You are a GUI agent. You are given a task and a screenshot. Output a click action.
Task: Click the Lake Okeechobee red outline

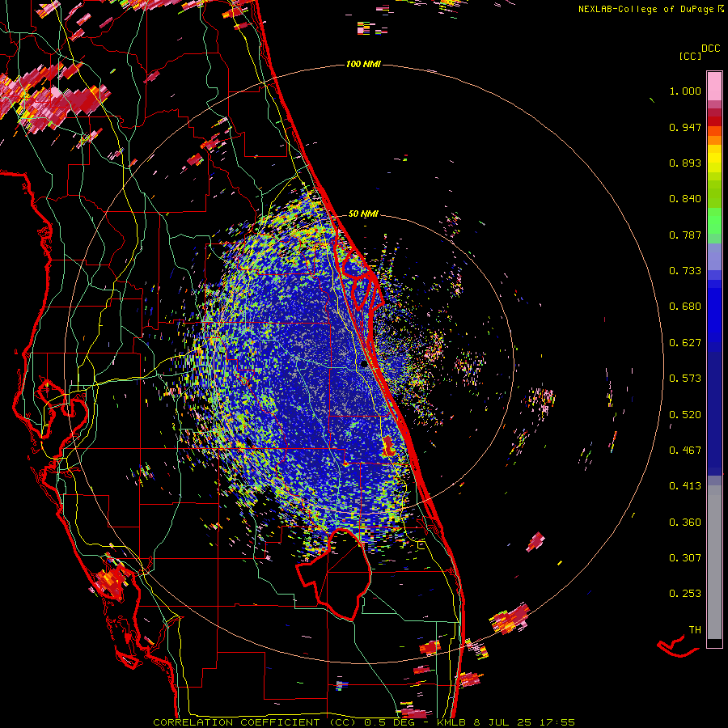tap(334, 576)
